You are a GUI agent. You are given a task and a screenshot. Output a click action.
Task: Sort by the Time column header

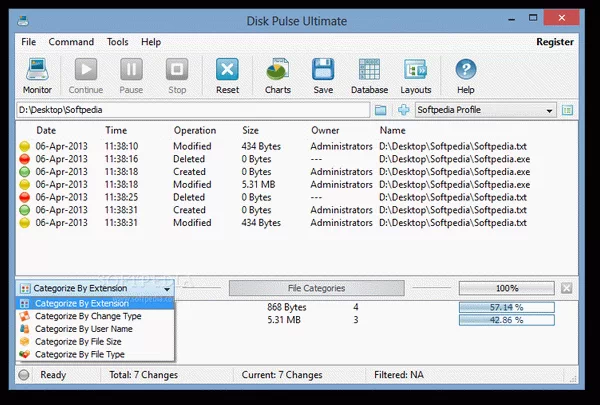point(116,131)
